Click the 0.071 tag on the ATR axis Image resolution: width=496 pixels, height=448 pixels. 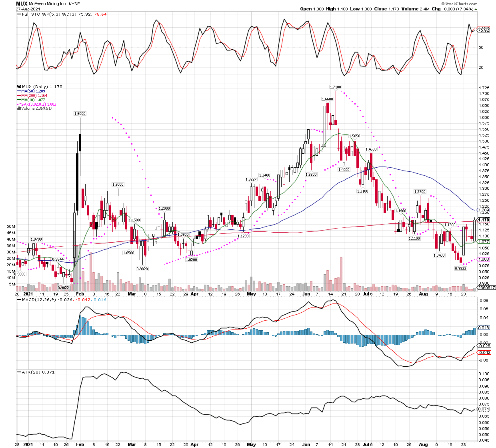484,409
